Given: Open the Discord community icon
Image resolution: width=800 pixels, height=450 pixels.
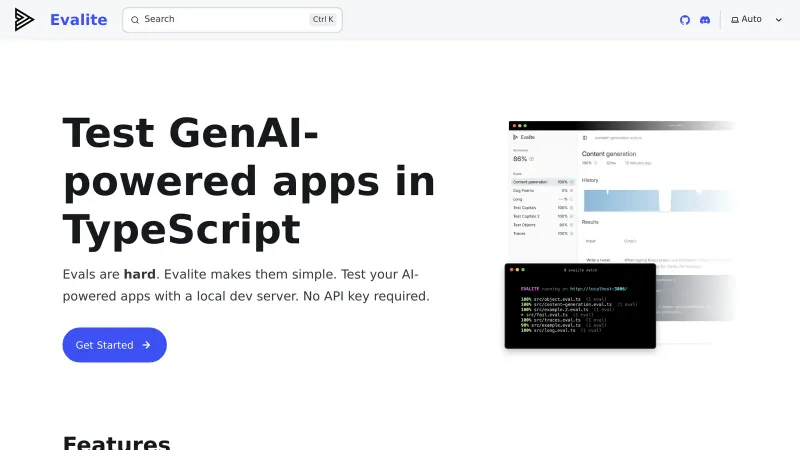Looking at the screenshot, I should (x=705, y=20).
